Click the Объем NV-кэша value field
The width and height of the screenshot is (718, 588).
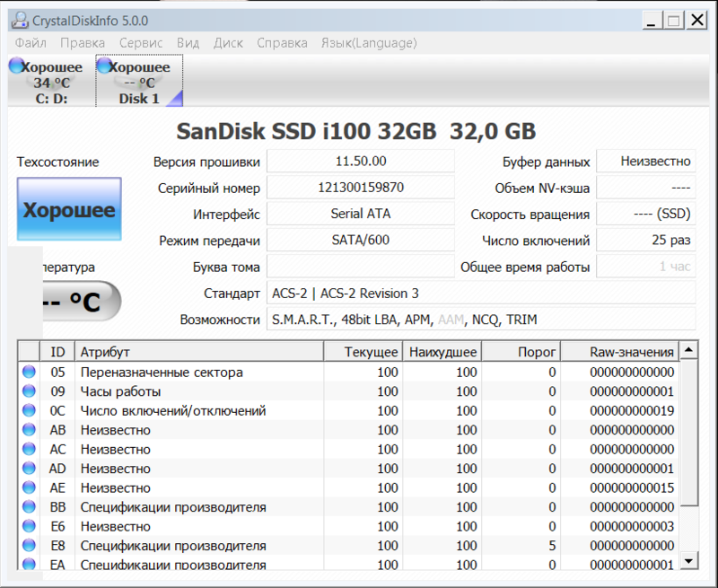coord(646,188)
